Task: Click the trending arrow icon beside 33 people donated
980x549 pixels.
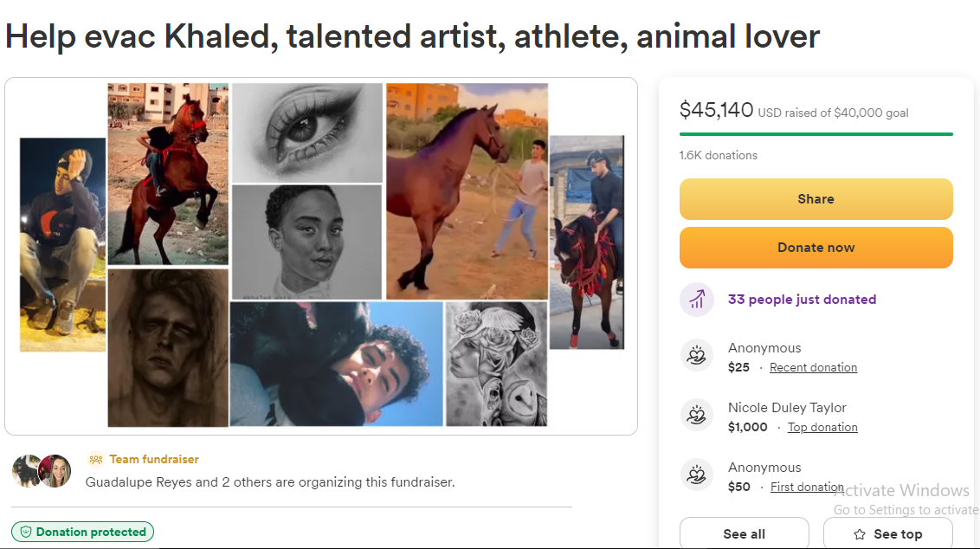Action: pos(697,300)
